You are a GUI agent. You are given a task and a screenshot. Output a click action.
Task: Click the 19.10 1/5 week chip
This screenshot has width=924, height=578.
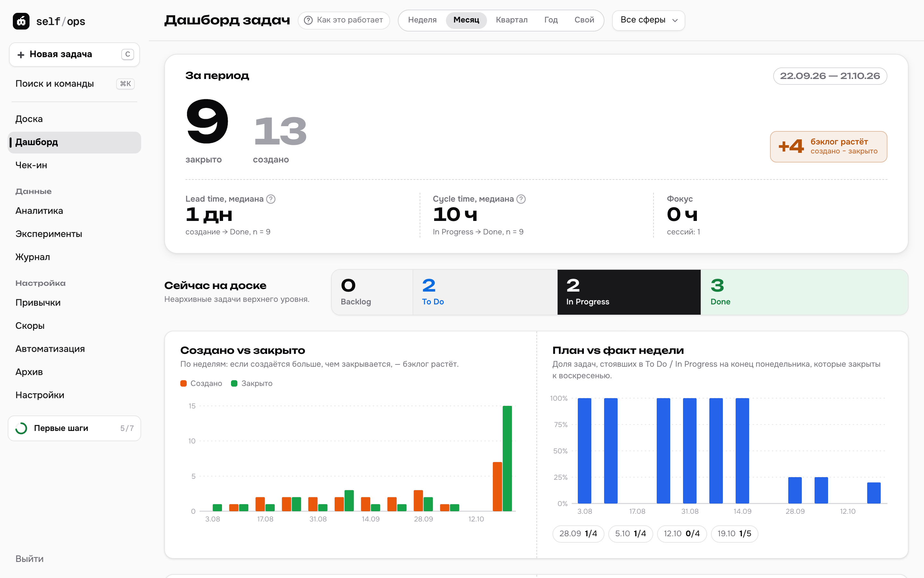pos(734,534)
